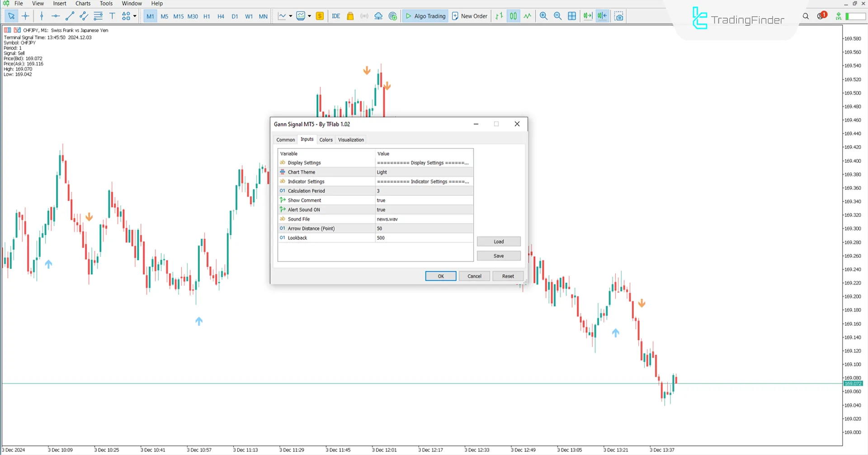Switch chart to candlestick display
This screenshot has width=868, height=455.
tap(513, 16)
